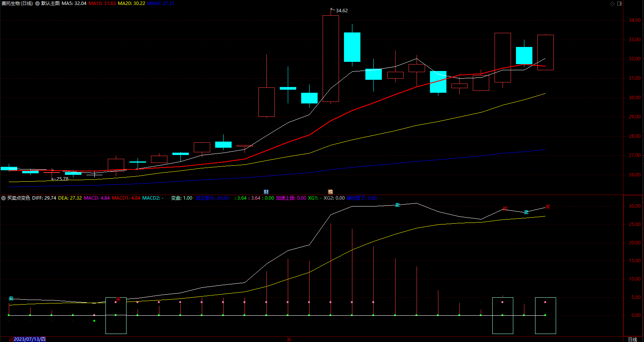Click the 成立距今: 20.00 value

tap(213, 198)
